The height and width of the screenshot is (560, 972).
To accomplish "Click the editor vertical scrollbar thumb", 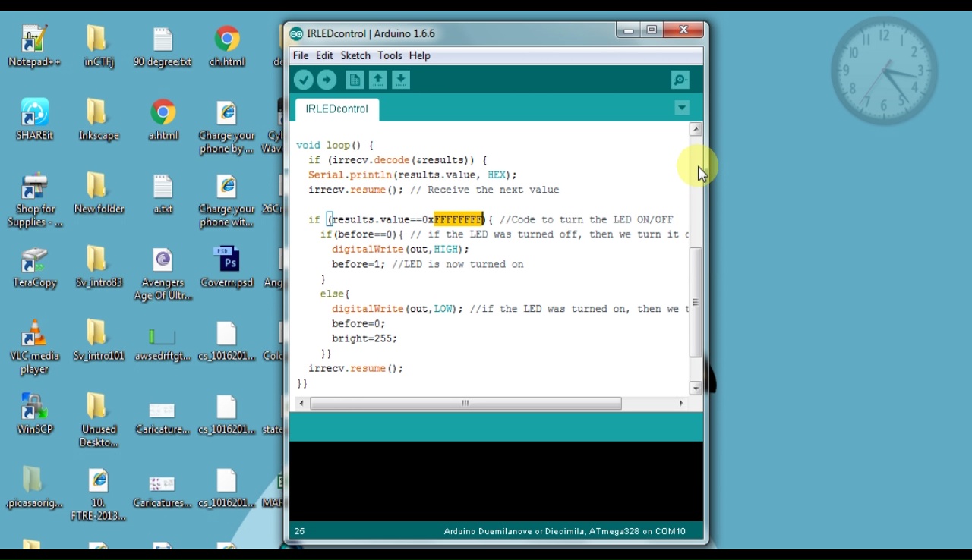I will pos(696,302).
